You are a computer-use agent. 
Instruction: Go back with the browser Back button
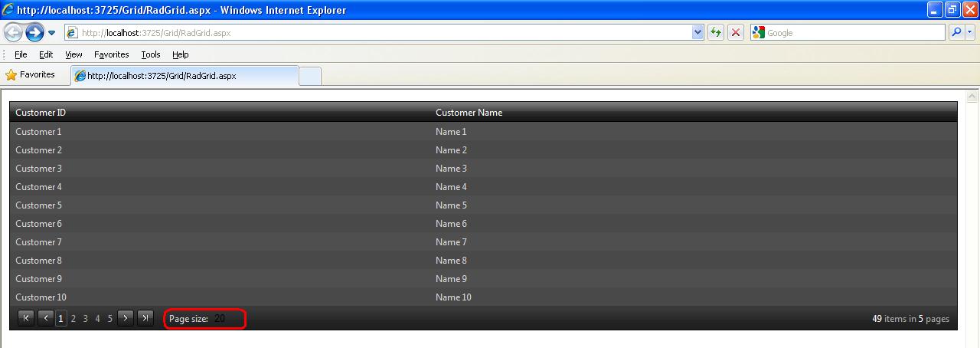(14, 32)
